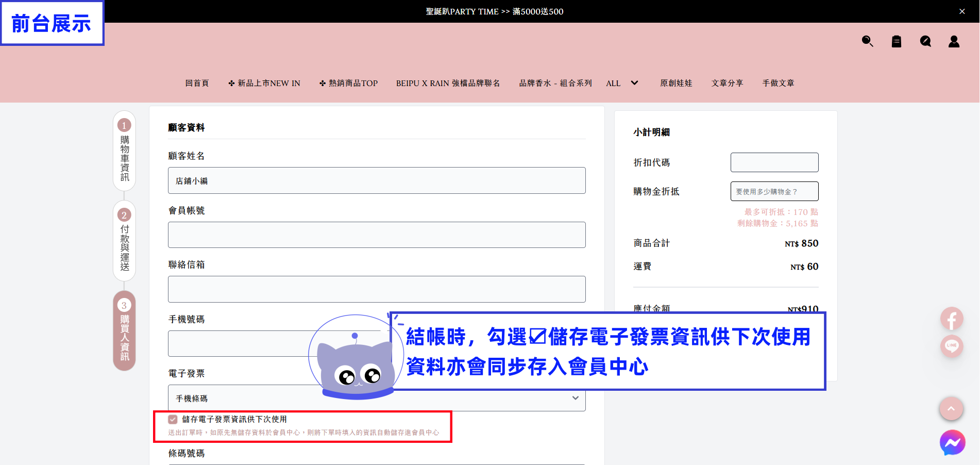This screenshot has height=465, width=980.
Task: Open BEIPU X RAIN 強檔品牌聯名 menu
Action: (448, 83)
